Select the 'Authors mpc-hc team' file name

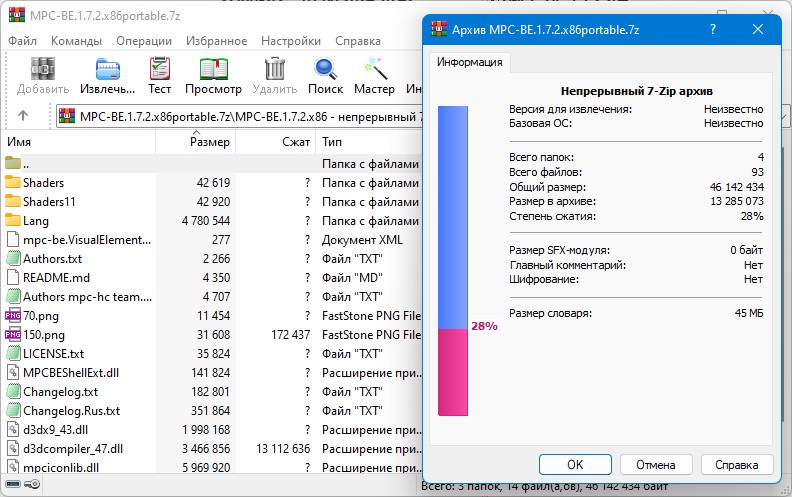pyautogui.click(x=87, y=296)
